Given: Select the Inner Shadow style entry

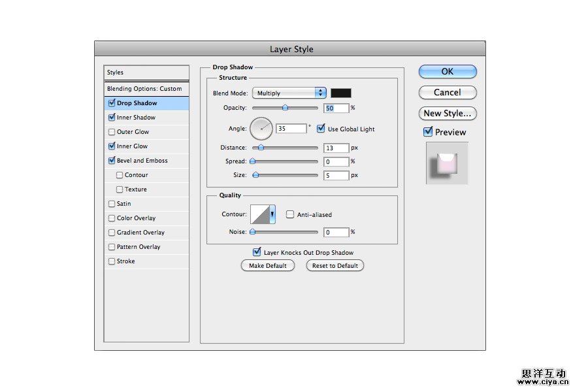Looking at the screenshot, I should click(136, 118).
